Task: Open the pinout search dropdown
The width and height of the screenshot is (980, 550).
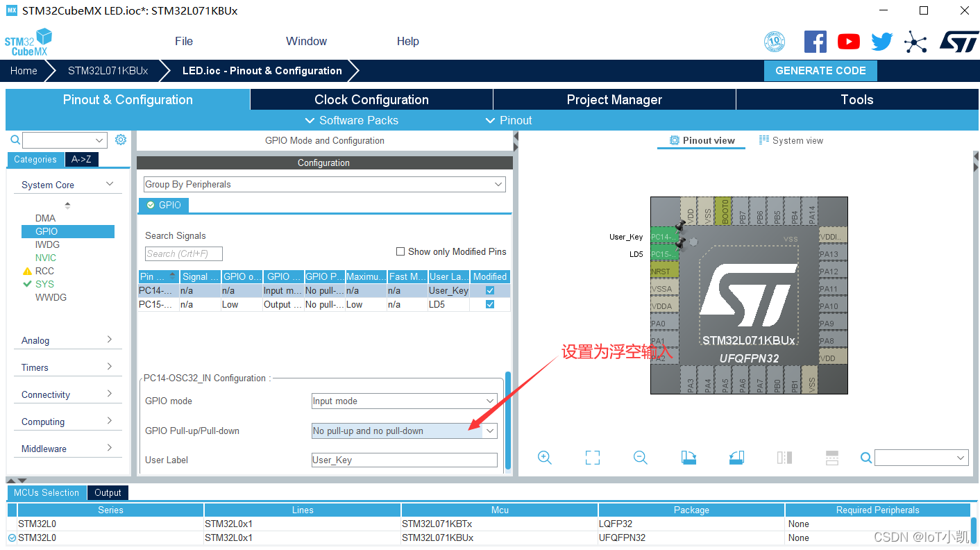Action: tap(961, 458)
